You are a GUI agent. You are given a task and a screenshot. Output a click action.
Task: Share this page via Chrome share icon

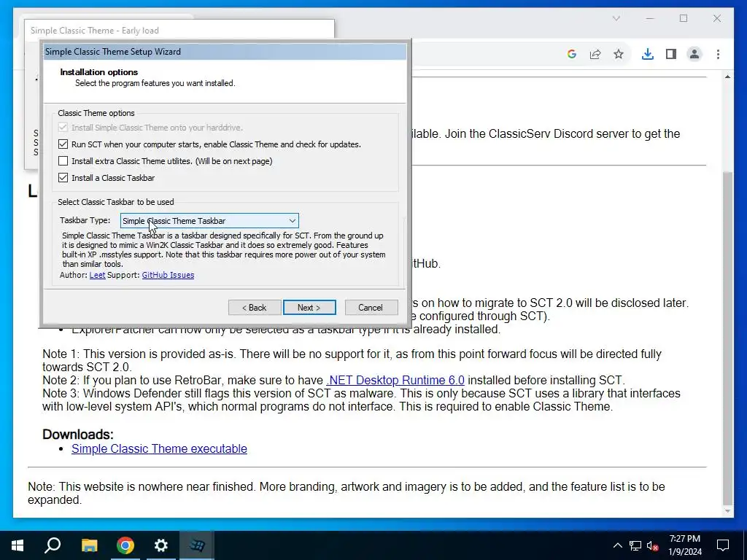pyautogui.click(x=595, y=54)
